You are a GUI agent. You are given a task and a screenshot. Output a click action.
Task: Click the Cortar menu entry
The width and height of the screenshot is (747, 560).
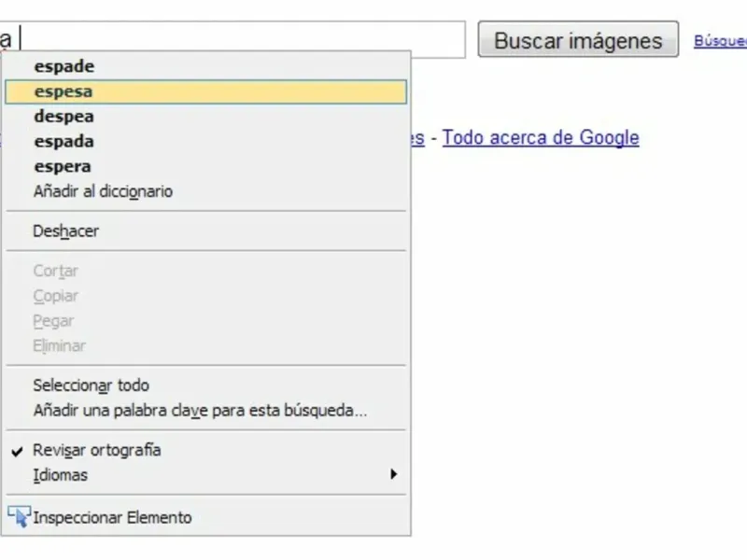(x=55, y=271)
